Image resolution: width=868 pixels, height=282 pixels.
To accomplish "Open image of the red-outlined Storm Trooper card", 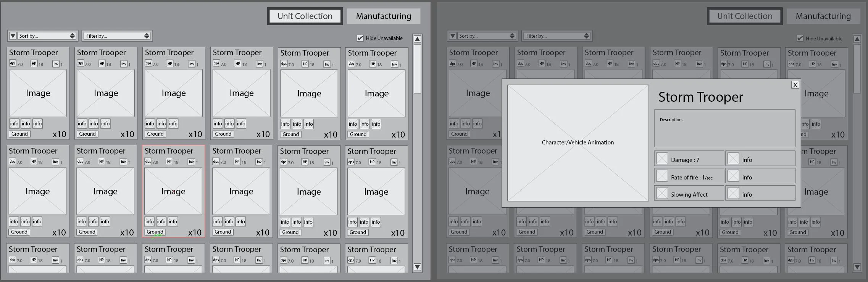I will click(173, 191).
